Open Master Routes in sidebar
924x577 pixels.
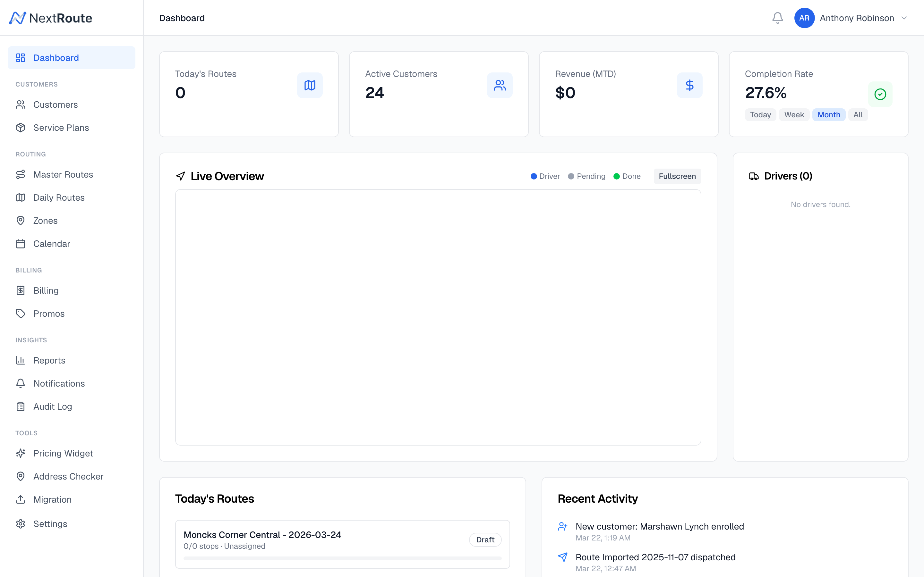pos(63,174)
